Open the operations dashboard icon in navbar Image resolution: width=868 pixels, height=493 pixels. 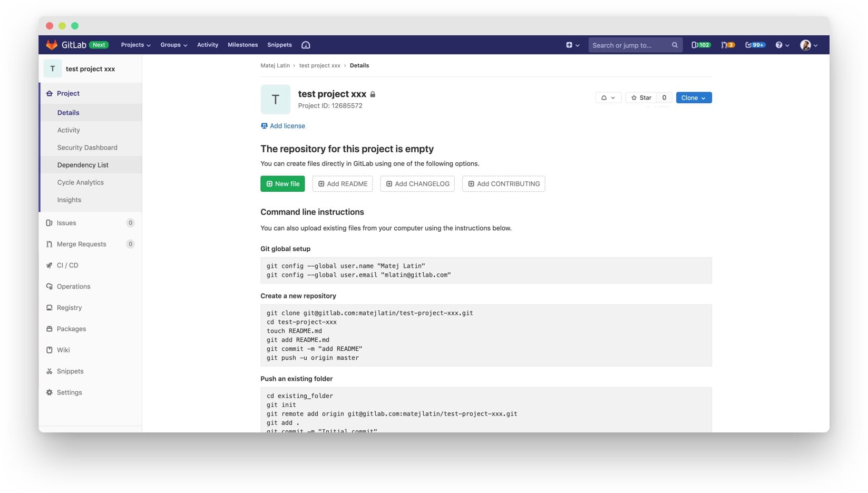(x=306, y=45)
